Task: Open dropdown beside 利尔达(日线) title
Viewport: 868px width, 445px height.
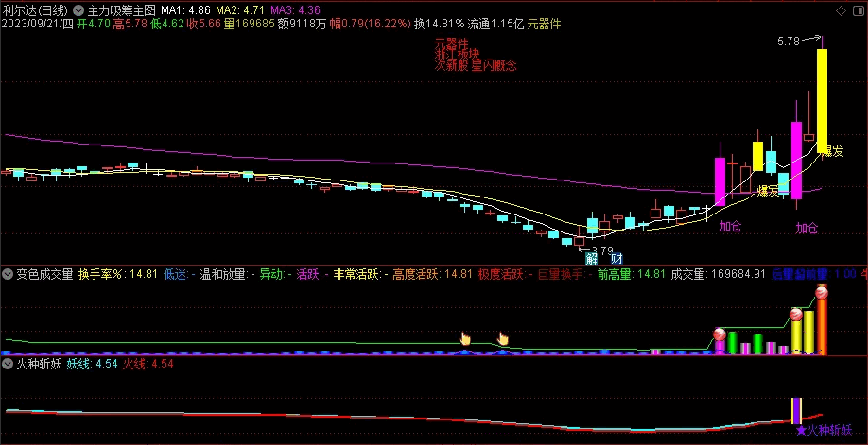Action: click(78, 10)
